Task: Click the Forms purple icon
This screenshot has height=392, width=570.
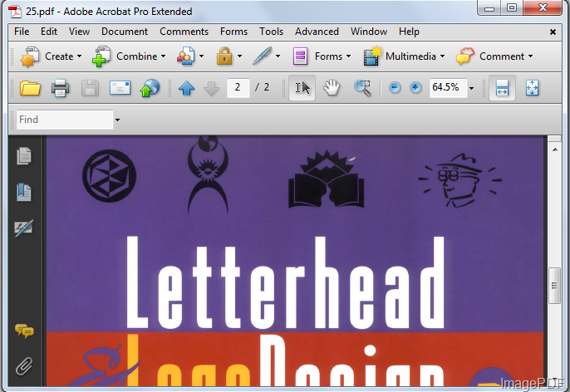Action: 300,56
